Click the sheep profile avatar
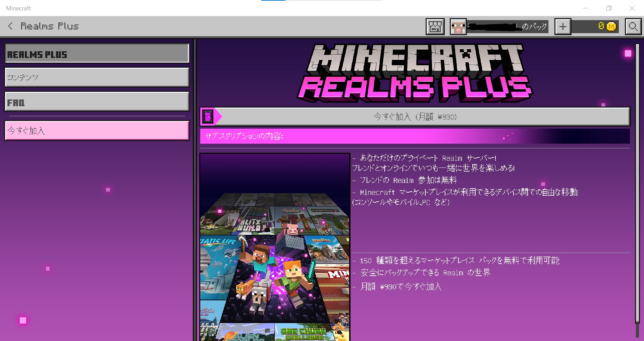The width and height of the screenshot is (644, 341). pos(458,26)
